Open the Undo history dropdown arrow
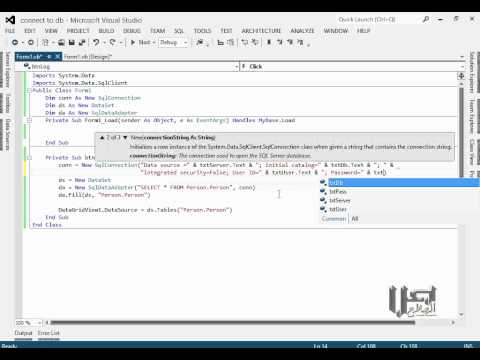 [104, 43]
